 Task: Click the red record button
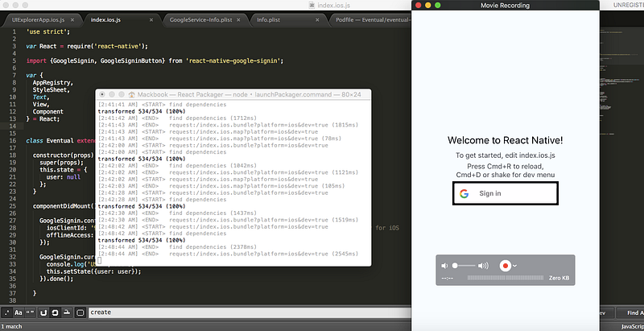pyautogui.click(x=506, y=266)
